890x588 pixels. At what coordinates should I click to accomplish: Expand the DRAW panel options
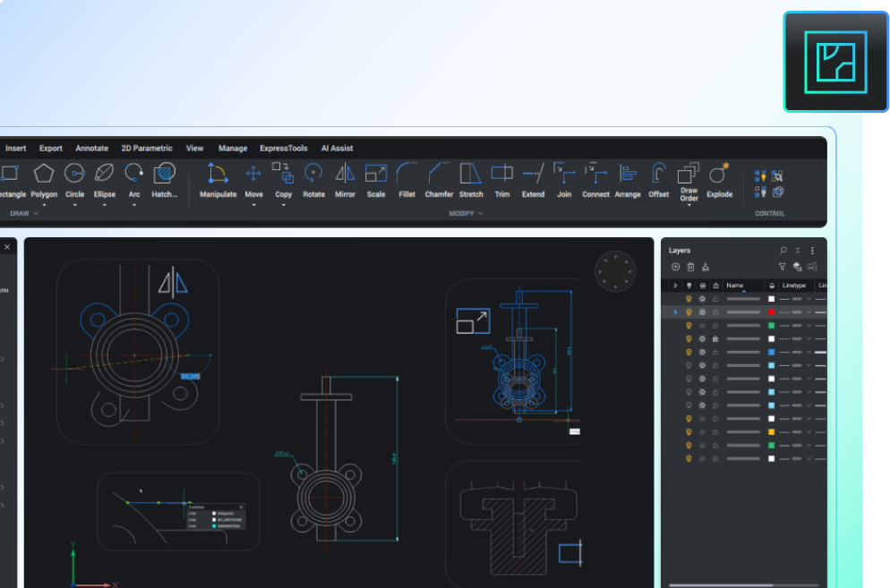[34, 213]
